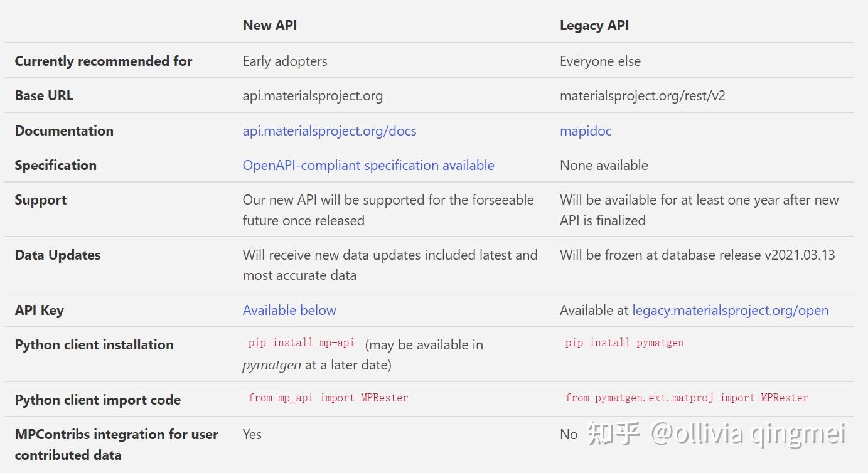Click the Data Updates row label
The width and height of the screenshot is (868, 473).
tap(57, 255)
